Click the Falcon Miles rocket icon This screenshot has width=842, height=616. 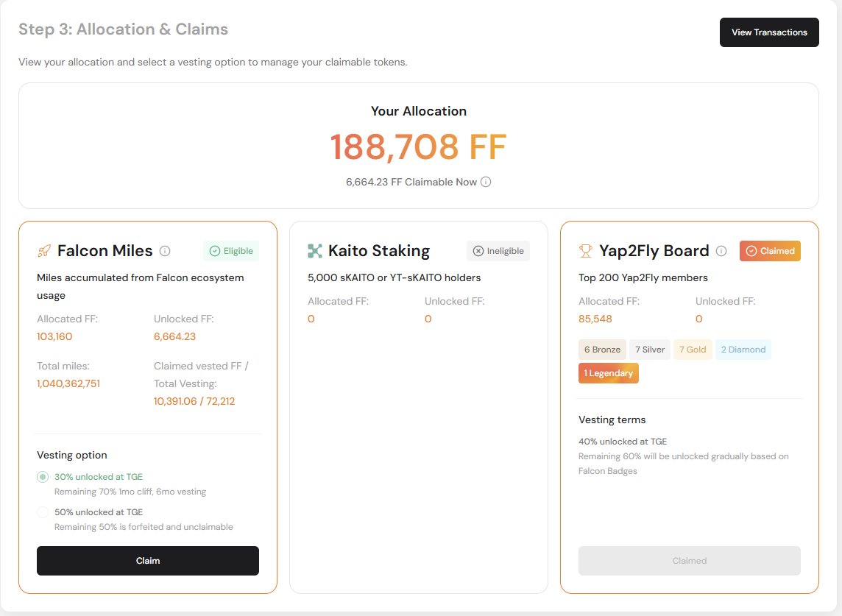click(x=43, y=251)
